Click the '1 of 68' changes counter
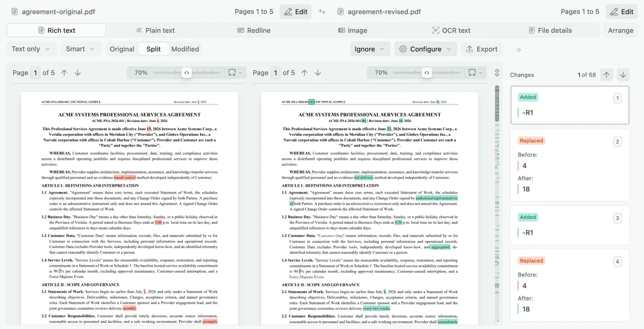Screen dimensions: 644x329 coord(586,75)
